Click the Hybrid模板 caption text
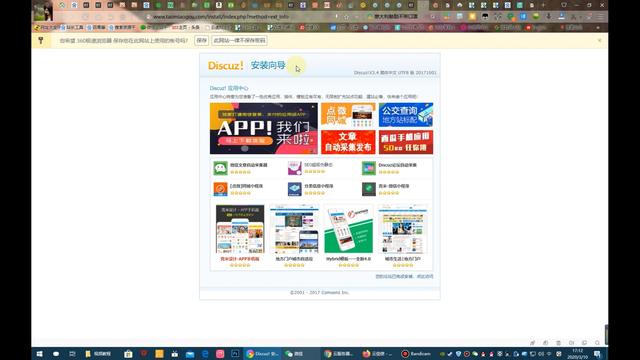The image size is (640, 360). [349, 259]
